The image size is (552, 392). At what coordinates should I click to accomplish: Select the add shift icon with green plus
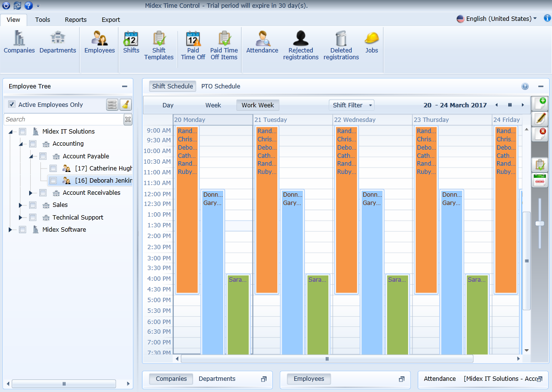click(x=540, y=103)
